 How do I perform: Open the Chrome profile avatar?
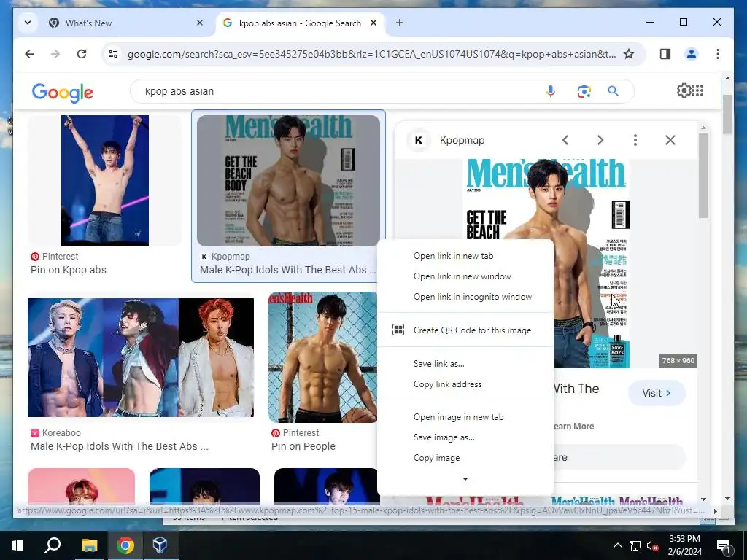[692, 54]
